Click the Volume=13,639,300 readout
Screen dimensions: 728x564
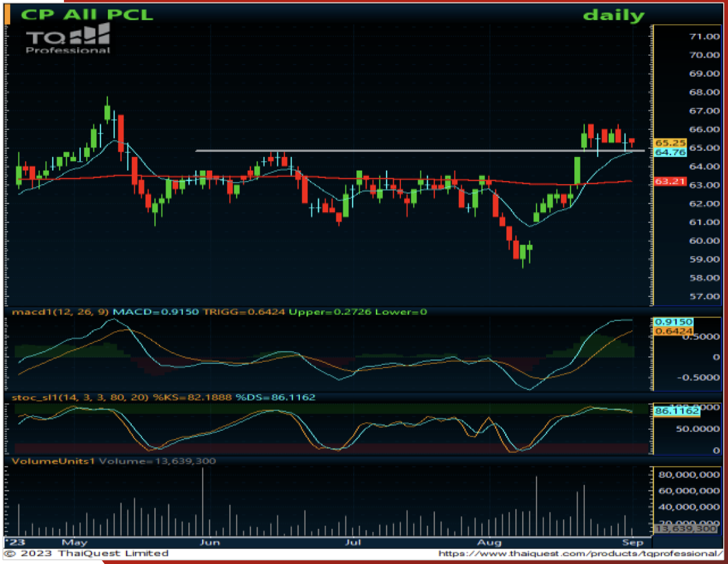click(158, 462)
